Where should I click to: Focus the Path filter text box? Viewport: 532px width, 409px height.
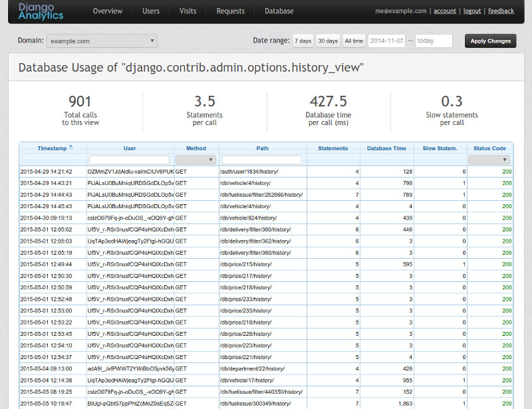click(261, 160)
